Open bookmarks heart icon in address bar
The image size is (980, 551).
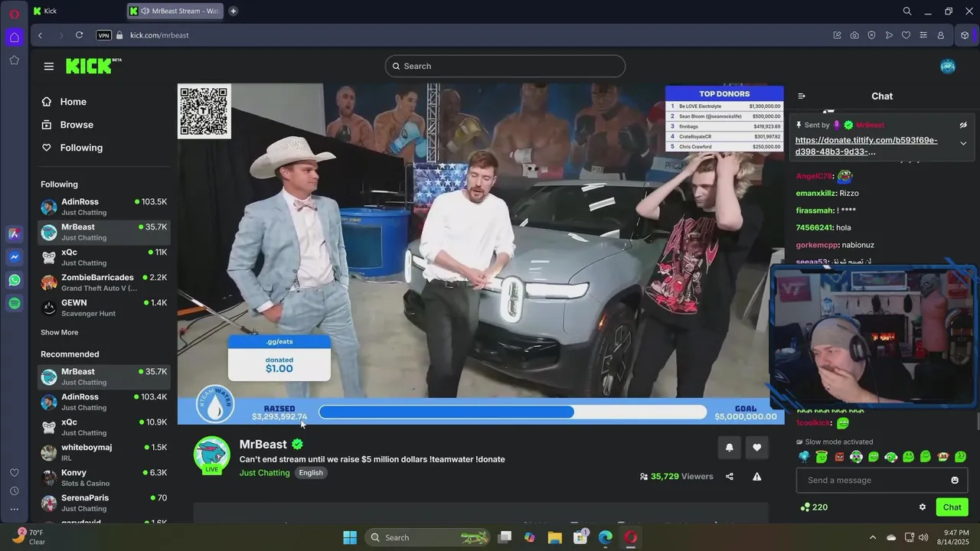click(906, 35)
